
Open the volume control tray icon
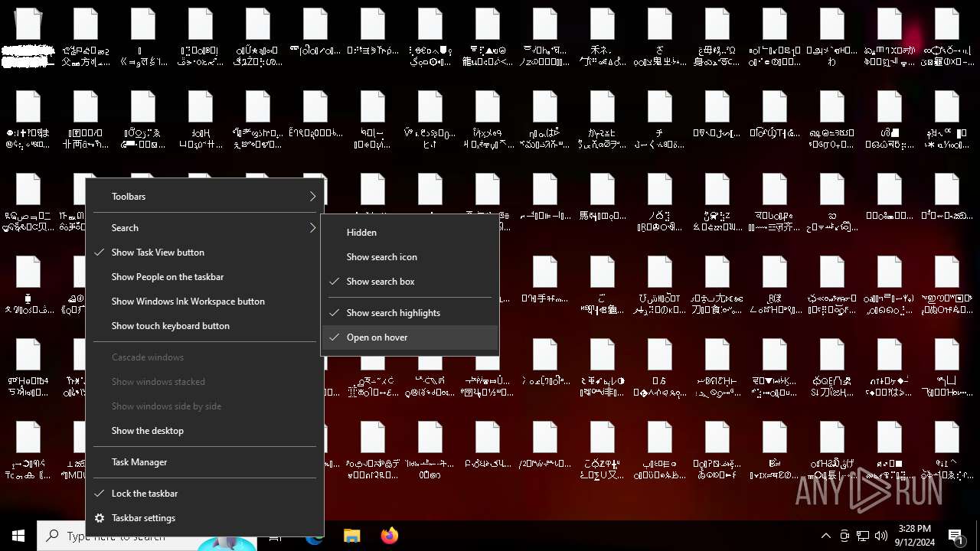(881, 536)
